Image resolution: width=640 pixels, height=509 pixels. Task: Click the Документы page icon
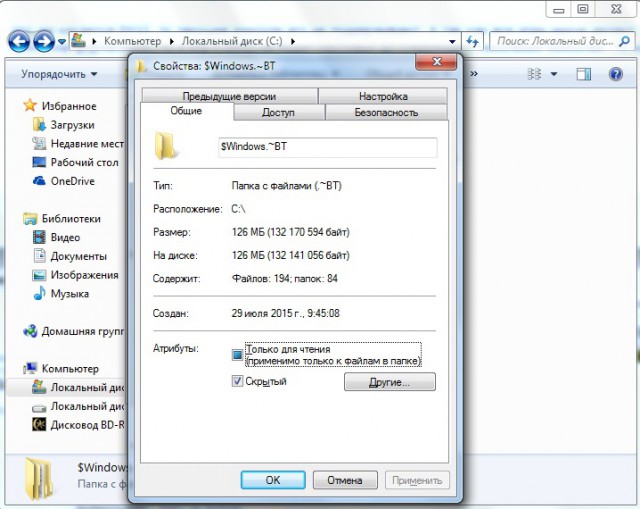[40, 256]
